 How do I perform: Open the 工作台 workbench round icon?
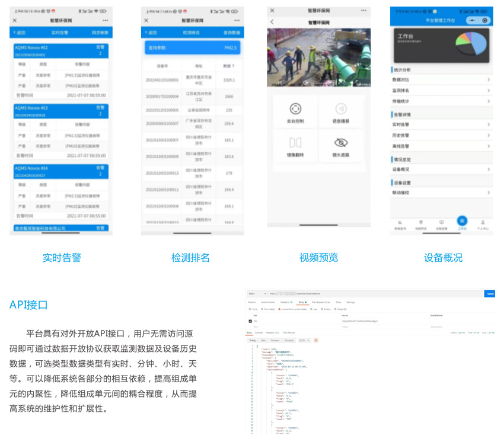[x=462, y=220]
